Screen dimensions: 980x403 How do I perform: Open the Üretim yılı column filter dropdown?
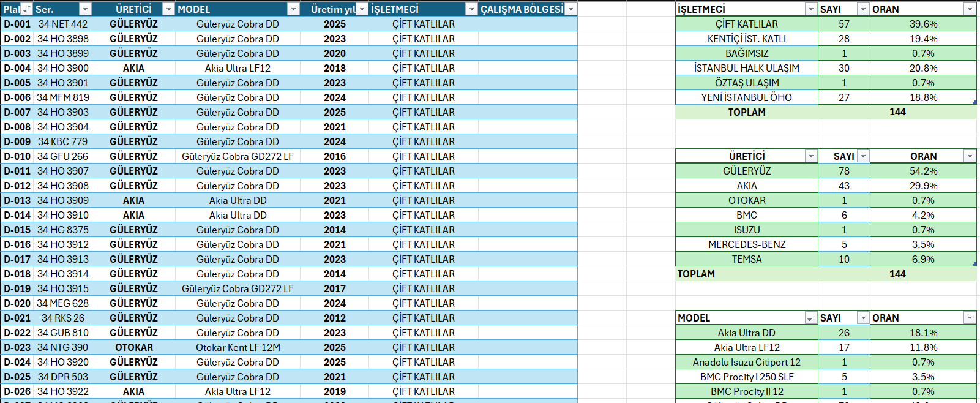pyautogui.click(x=362, y=9)
